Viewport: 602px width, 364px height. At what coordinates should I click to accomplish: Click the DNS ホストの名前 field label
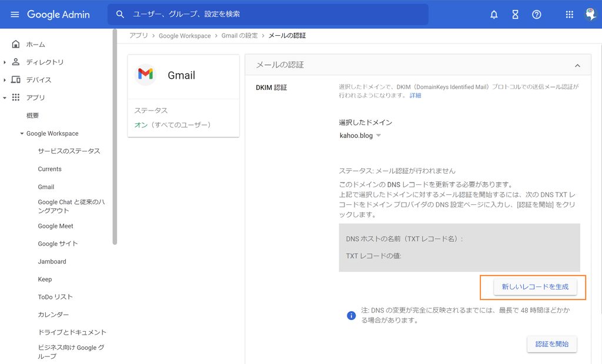click(x=404, y=239)
